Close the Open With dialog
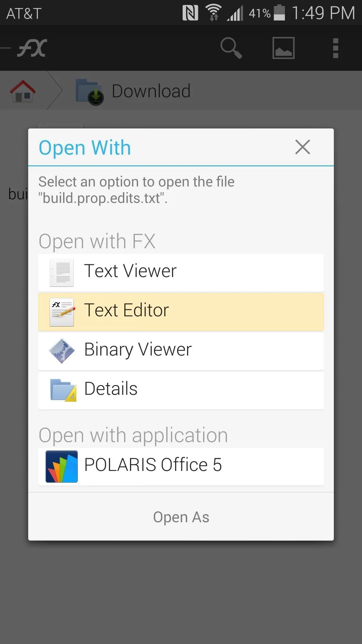 tap(303, 147)
